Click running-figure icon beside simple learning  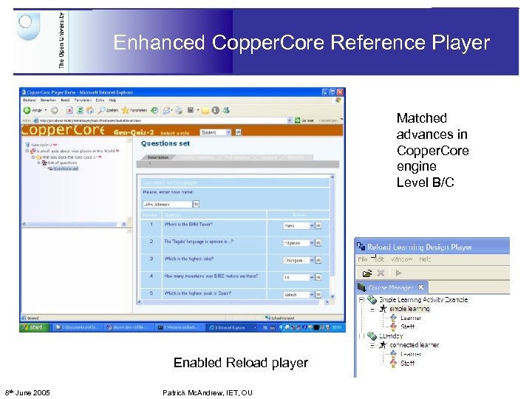(383, 309)
